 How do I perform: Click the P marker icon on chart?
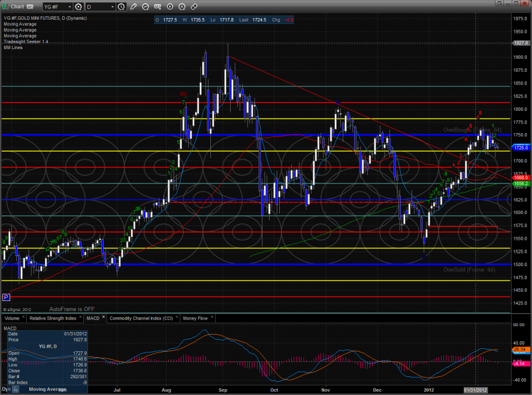(6, 297)
